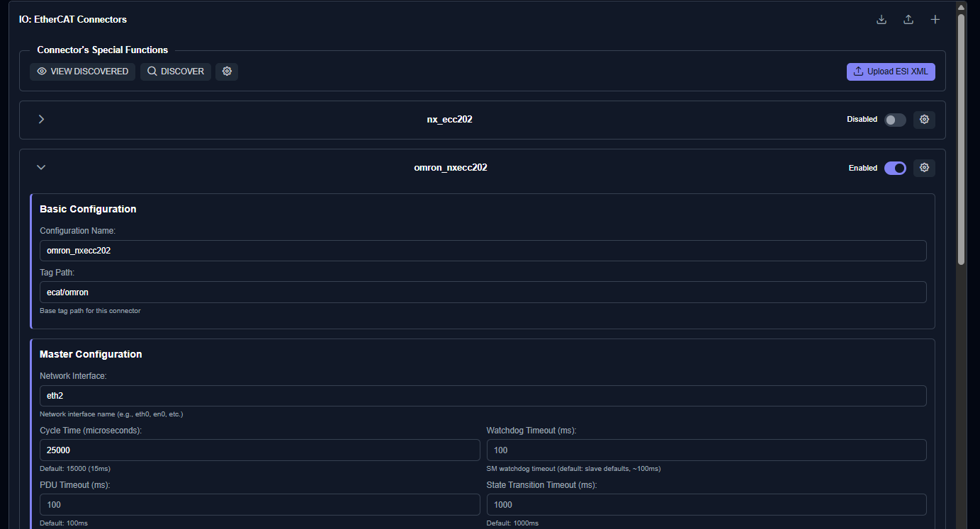Click the Configuration Name input field
The height and width of the screenshot is (529, 980).
pyautogui.click(x=483, y=251)
